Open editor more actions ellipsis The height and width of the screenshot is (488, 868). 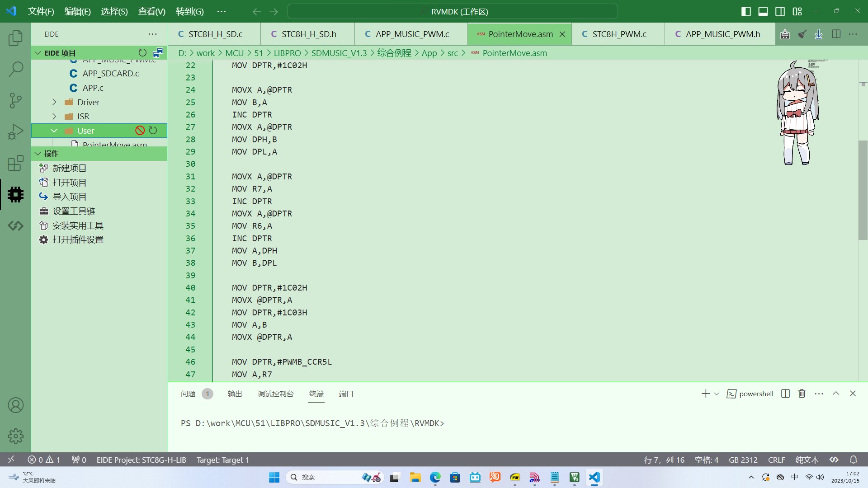853,34
